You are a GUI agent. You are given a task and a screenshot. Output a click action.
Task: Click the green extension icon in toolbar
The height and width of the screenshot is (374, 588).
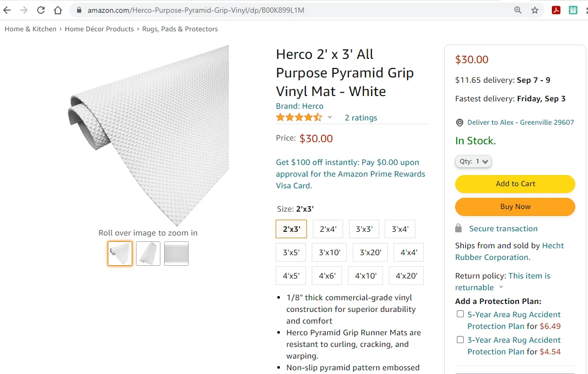click(573, 10)
